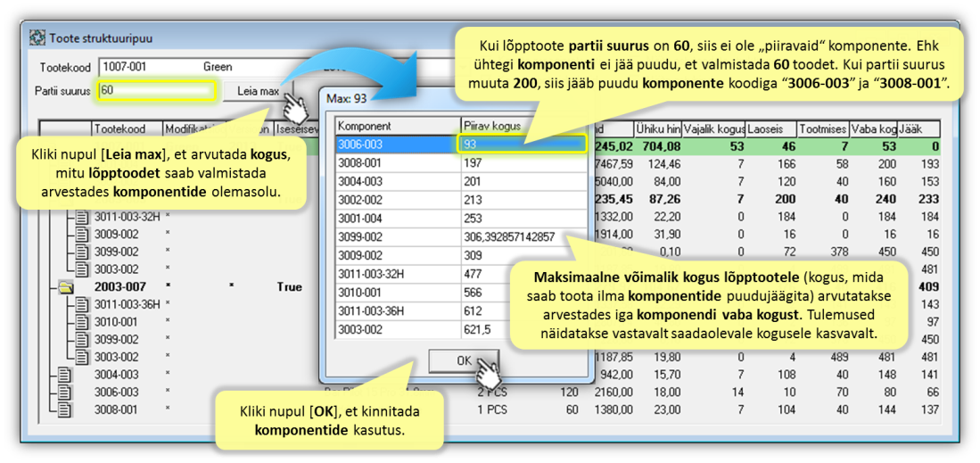Select 3002-002 in the Max dialog list

398,200
